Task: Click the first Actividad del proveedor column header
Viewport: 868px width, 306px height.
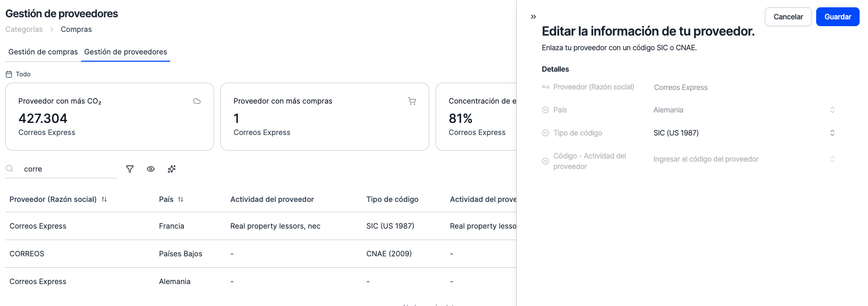Action: [272, 199]
